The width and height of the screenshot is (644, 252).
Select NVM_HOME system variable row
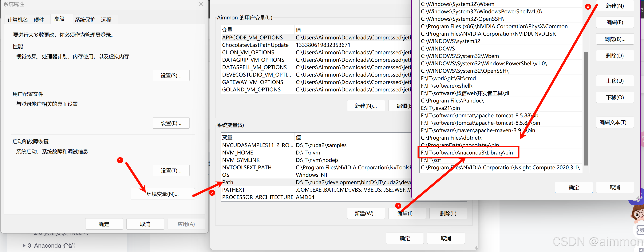[316, 153]
